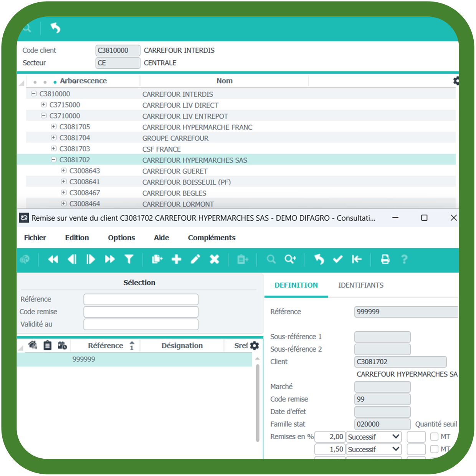
Task: Click the delete X icon in toolbar
Action: click(x=214, y=259)
